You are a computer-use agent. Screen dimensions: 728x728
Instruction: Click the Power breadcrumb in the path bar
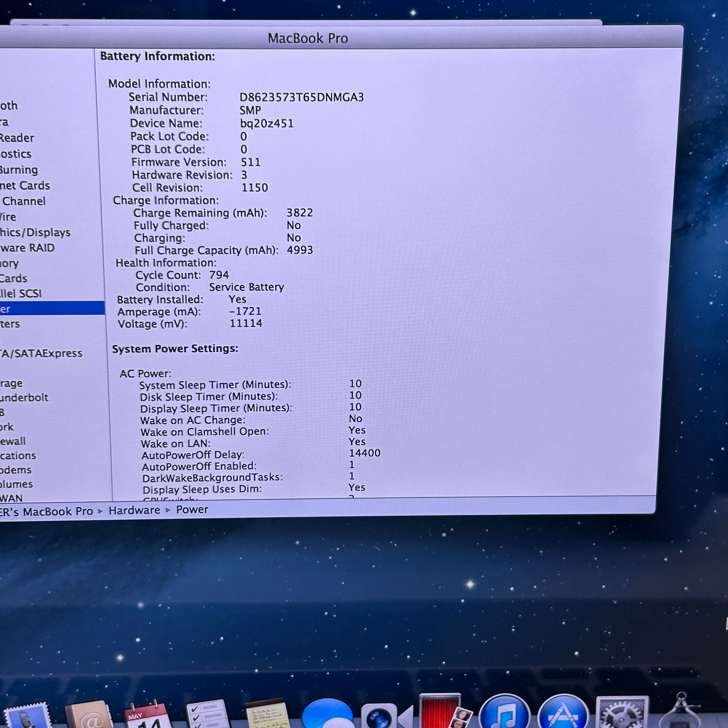(x=192, y=509)
